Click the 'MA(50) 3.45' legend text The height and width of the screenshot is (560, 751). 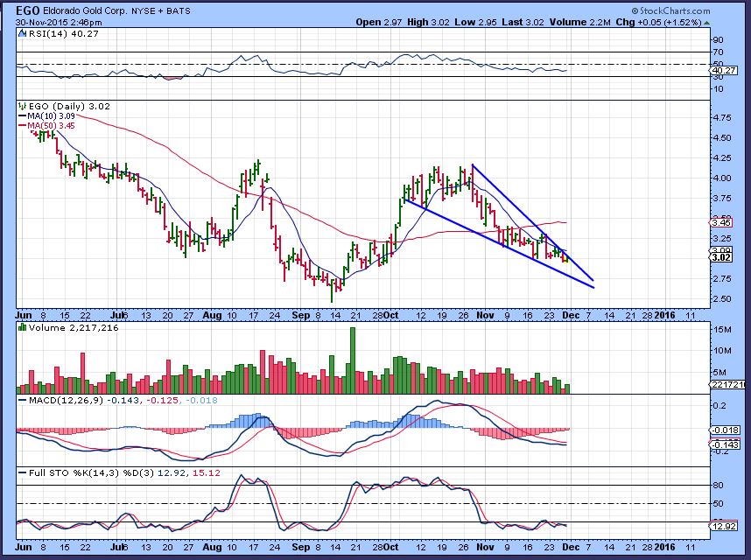tap(52, 126)
